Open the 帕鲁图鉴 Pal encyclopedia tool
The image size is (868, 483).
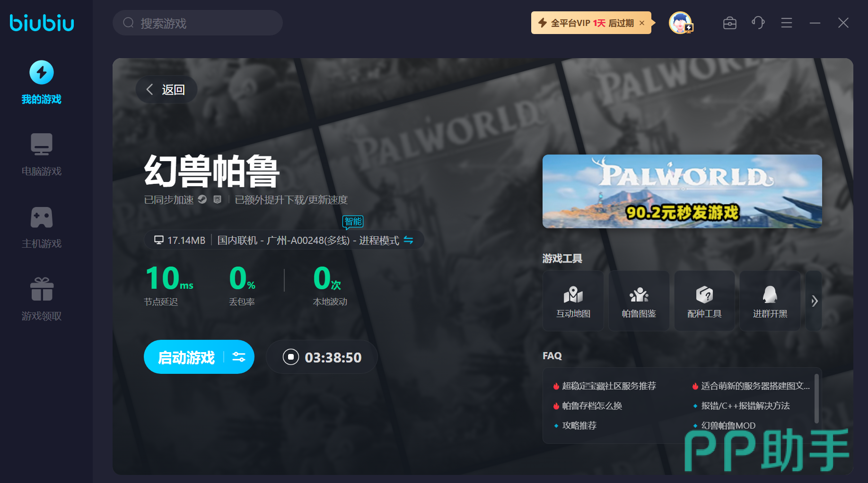[639, 301]
